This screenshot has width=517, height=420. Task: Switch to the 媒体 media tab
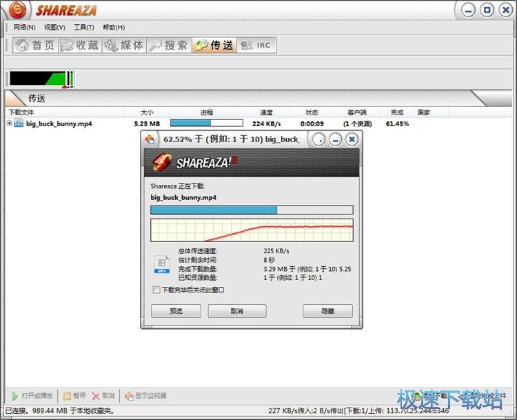[124, 46]
